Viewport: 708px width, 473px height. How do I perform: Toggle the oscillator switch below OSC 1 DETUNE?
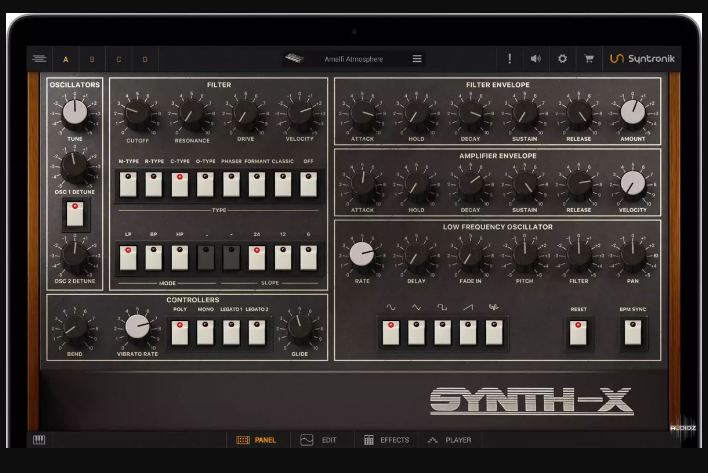tap(75, 214)
